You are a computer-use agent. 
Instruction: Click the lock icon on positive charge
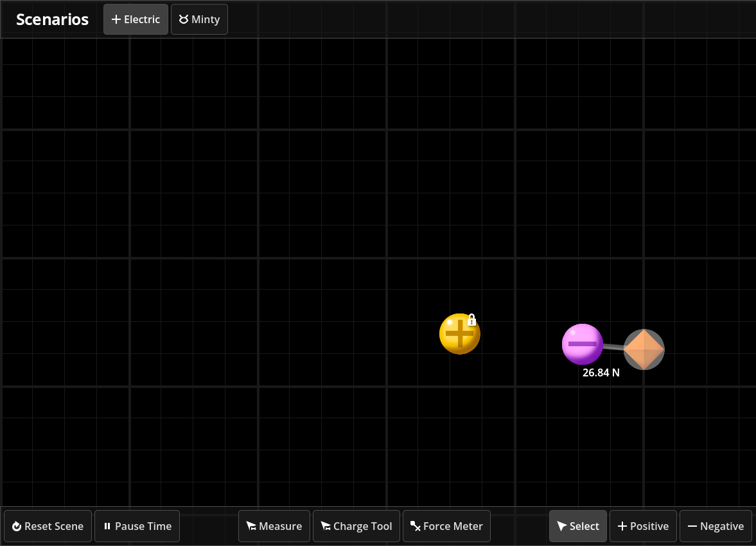tap(471, 320)
